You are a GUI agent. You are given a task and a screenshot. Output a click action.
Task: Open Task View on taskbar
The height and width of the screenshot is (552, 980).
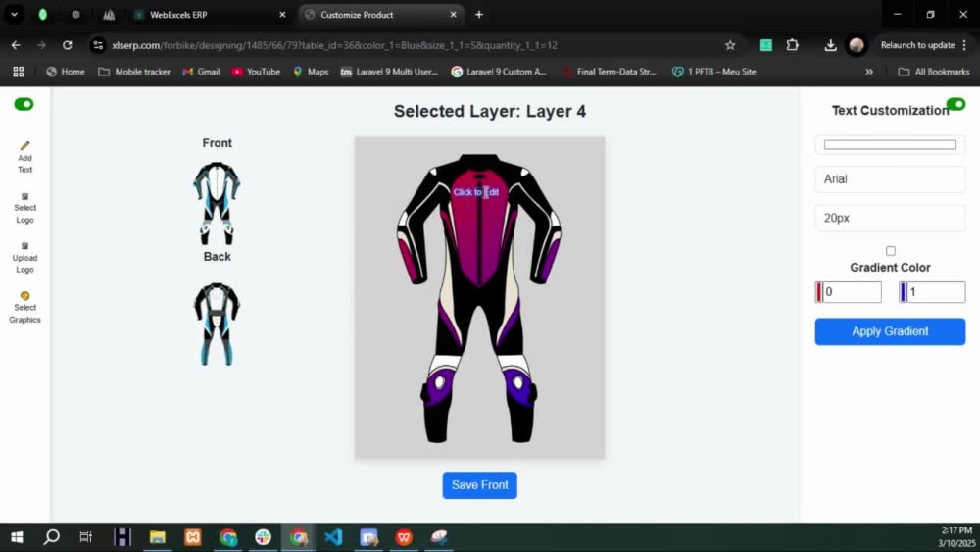85,537
